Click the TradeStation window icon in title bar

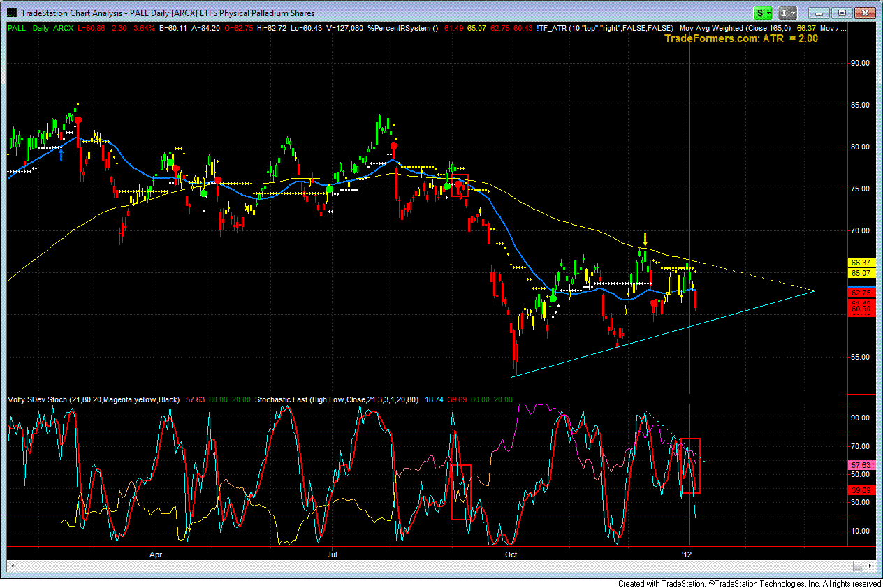13,13
